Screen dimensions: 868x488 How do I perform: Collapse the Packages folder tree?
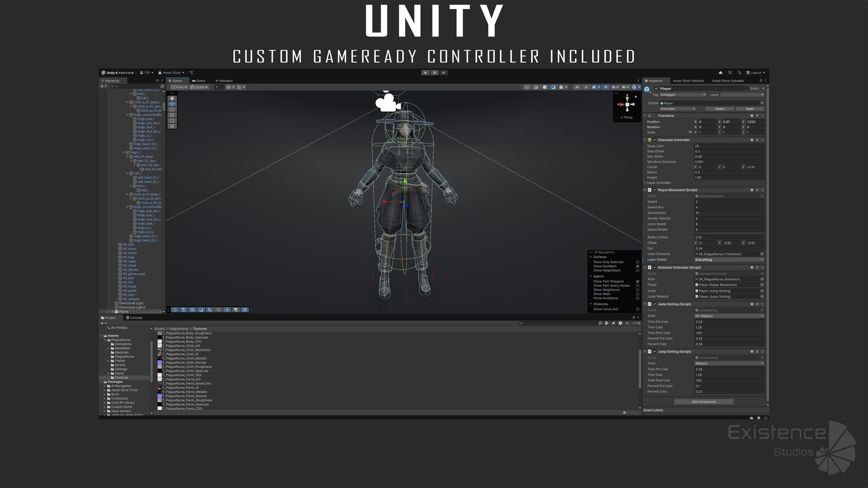(x=101, y=382)
